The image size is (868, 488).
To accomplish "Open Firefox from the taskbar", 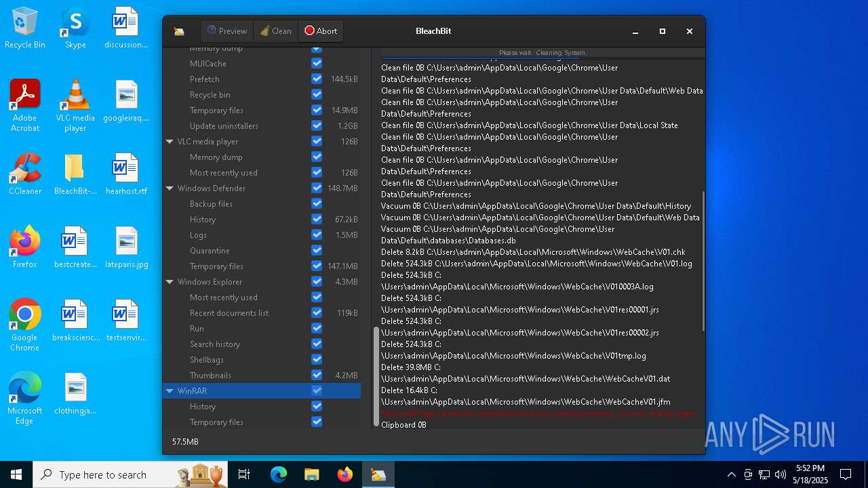I will (345, 474).
